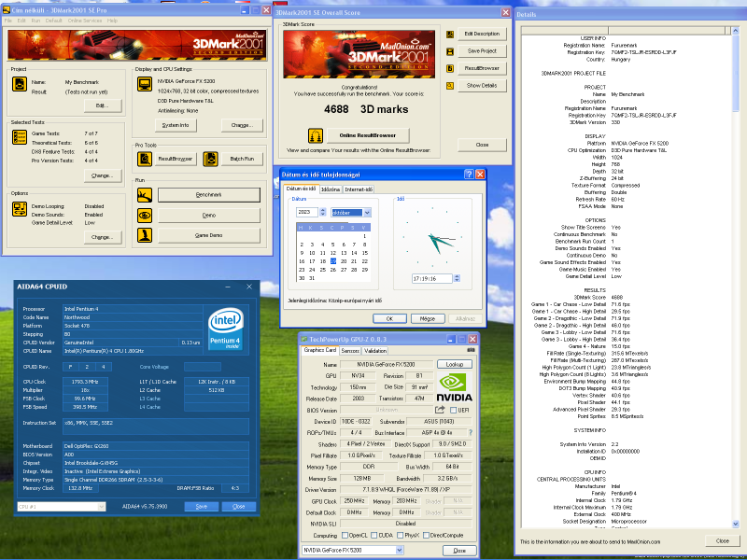Switch to the Sensors tab in GPU-Z
The width and height of the screenshot is (747, 560).
(350, 351)
